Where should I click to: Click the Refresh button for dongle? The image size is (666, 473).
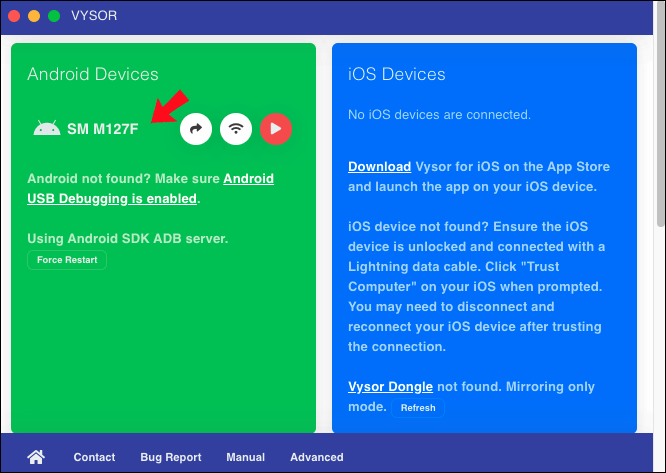point(418,408)
